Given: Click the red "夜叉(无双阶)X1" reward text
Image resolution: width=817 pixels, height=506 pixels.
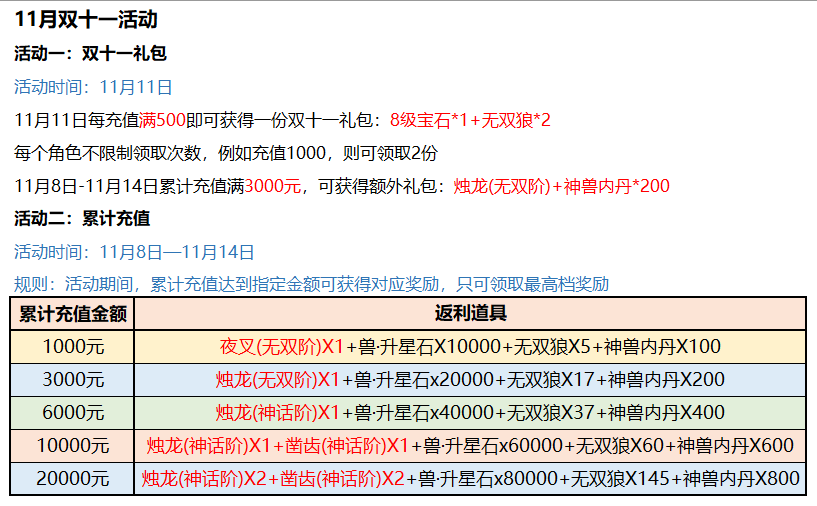Looking at the screenshot, I should pos(281,347).
